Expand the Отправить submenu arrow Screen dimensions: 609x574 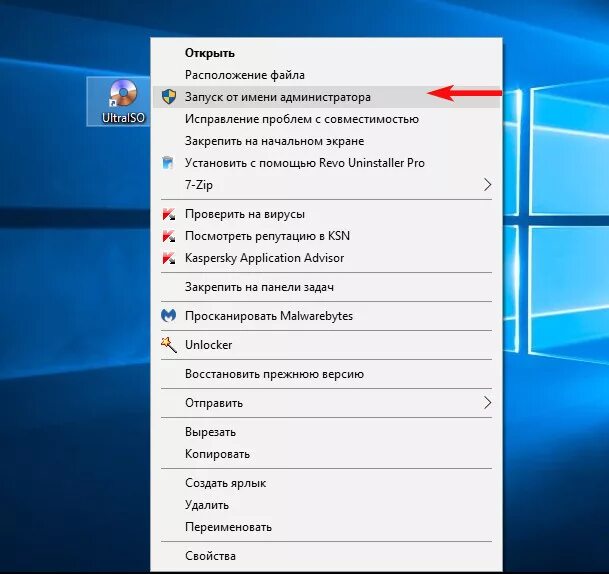pyautogui.click(x=487, y=403)
